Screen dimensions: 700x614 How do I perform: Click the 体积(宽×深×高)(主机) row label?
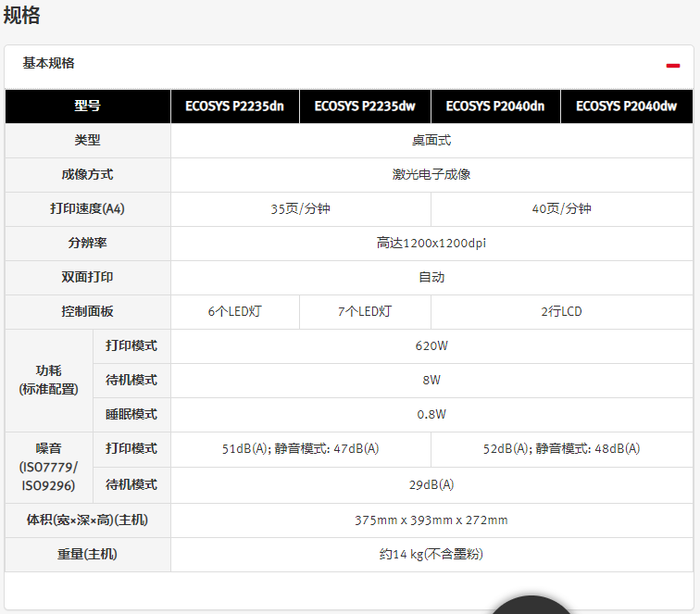tap(87, 520)
